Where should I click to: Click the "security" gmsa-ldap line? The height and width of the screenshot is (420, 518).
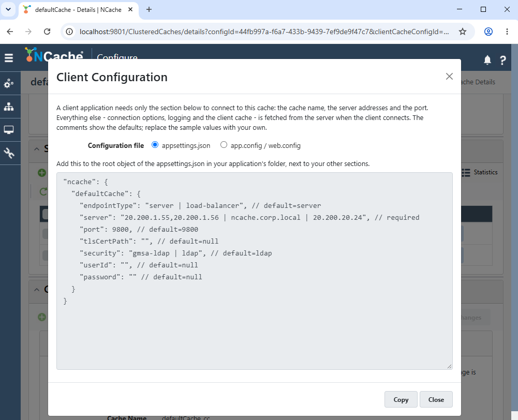176,253
